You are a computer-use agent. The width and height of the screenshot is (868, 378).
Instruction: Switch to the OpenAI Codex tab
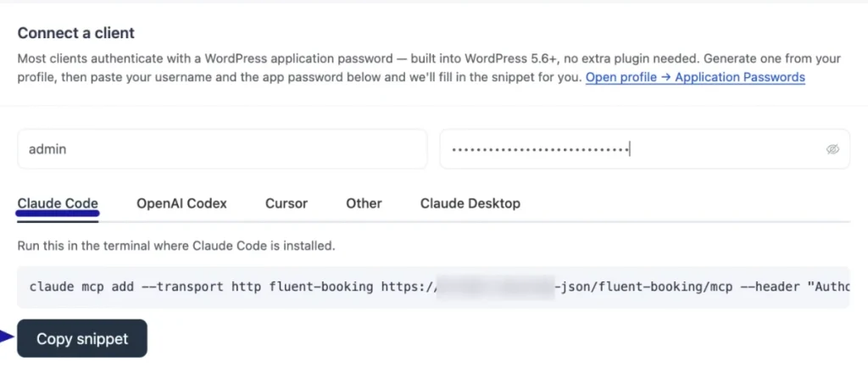[181, 203]
